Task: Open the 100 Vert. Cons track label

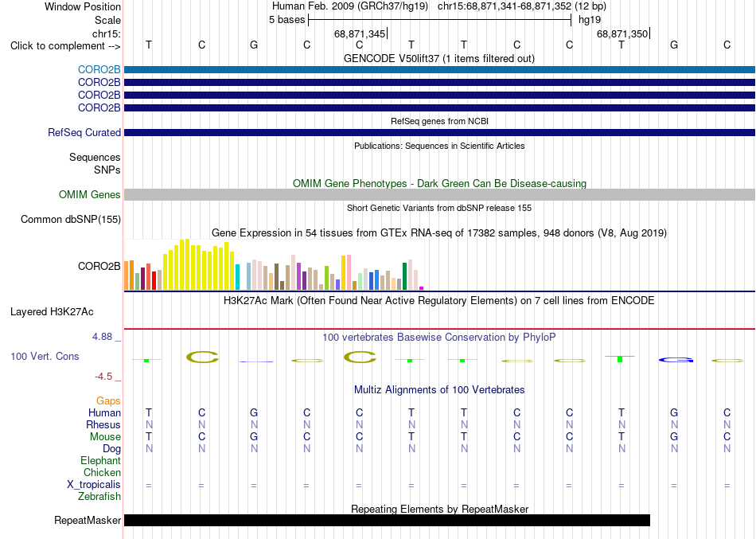Action: 45,356
